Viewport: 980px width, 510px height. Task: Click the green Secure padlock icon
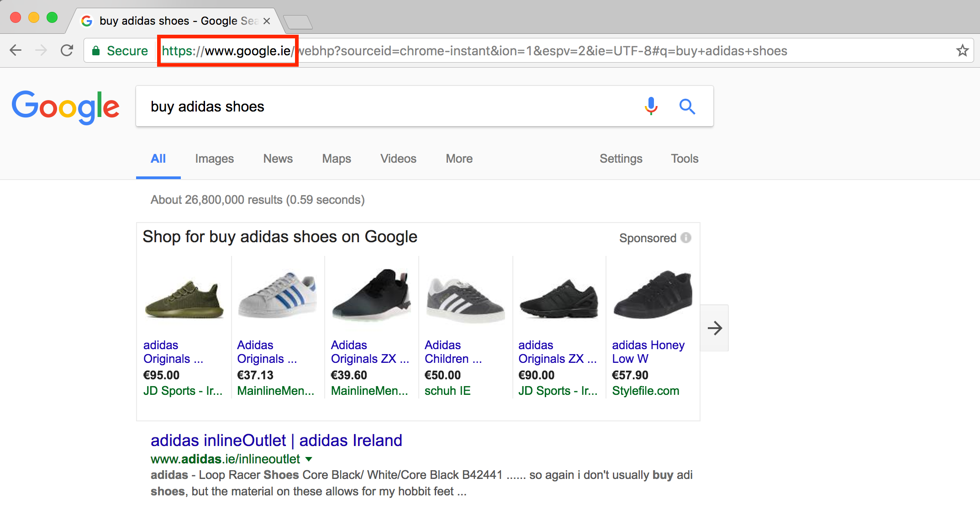pyautogui.click(x=96, y=51)
